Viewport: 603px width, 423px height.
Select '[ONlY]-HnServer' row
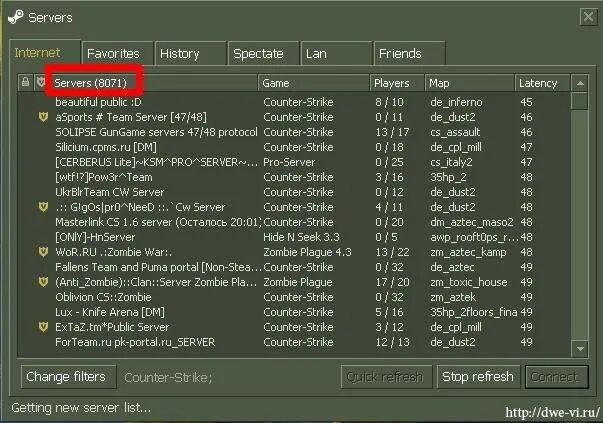click(x=294, y=237)
